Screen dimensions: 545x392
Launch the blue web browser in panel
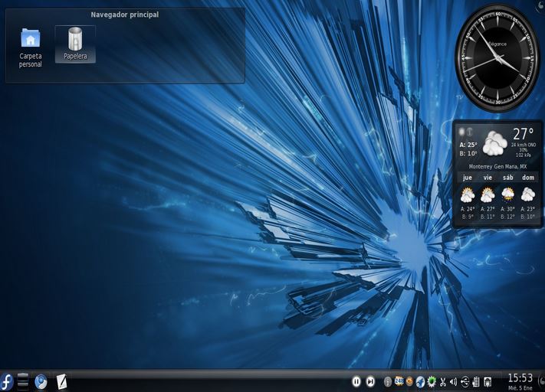(x=41, y=381)
